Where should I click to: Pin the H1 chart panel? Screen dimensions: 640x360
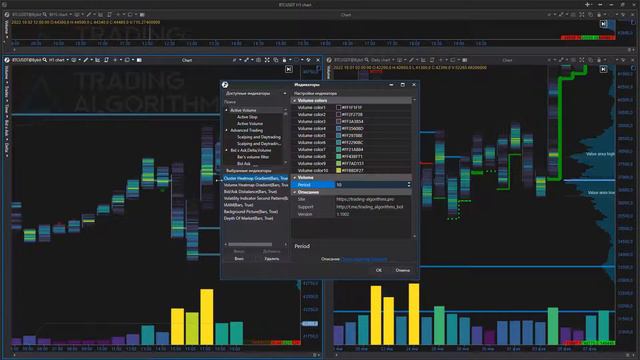pyautogui.click(x=309, y=60)
